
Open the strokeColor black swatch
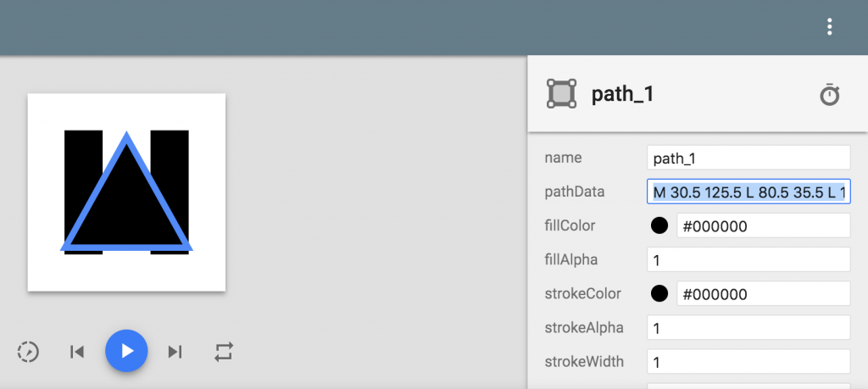pos(659,294)
